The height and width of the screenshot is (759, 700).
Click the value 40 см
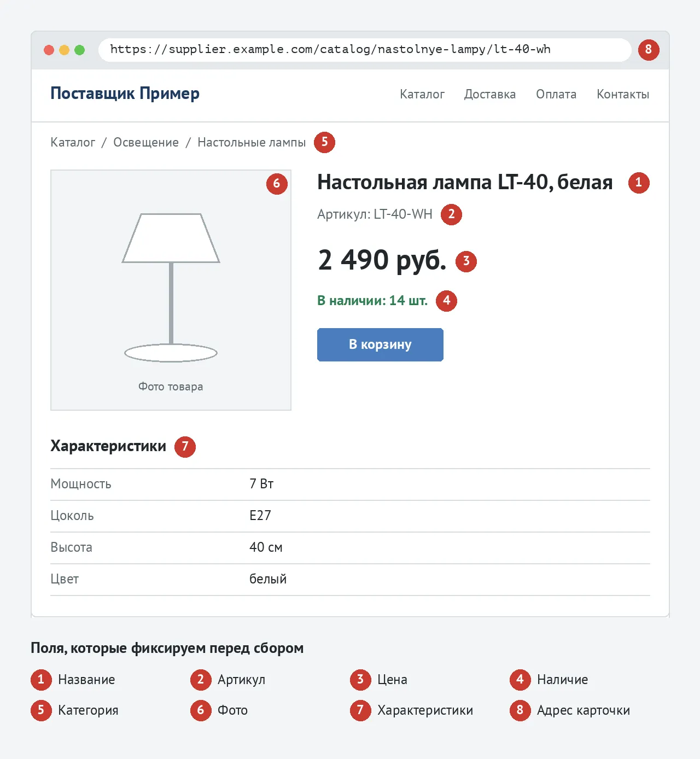pyautogui.click(x=266, y=547)
